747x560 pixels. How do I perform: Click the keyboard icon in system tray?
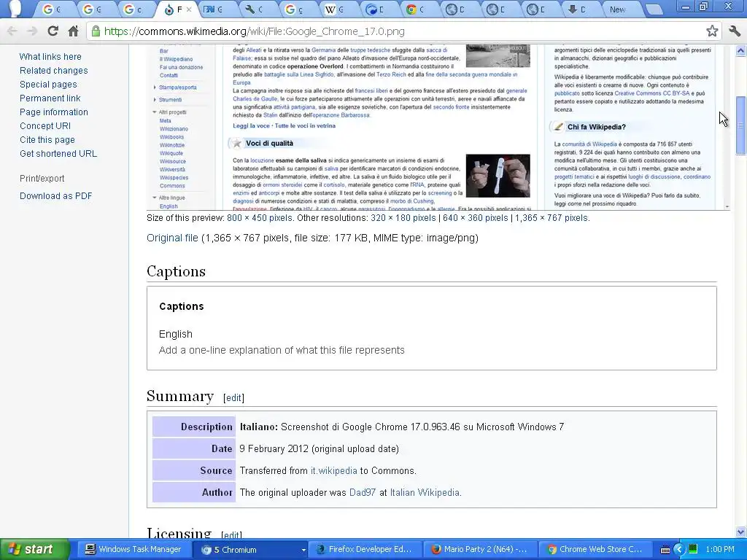665,550
